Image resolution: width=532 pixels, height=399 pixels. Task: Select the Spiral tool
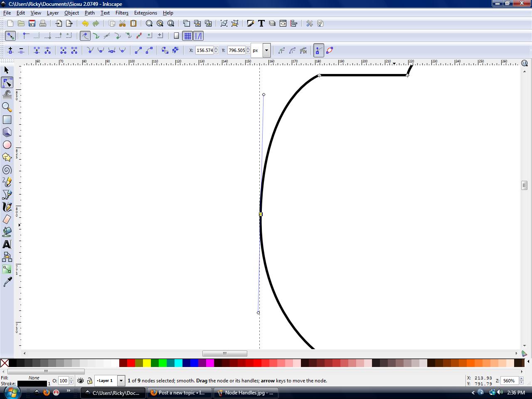point(7,170)
